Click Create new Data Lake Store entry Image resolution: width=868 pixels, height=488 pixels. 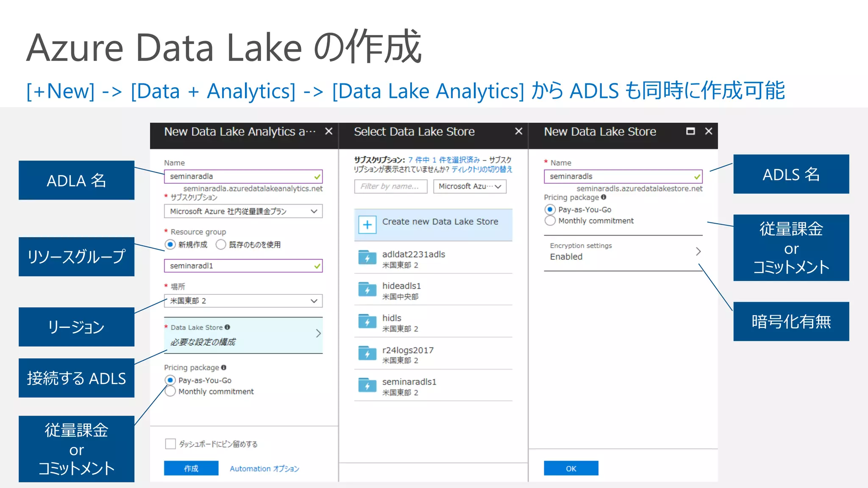(433, 225)
